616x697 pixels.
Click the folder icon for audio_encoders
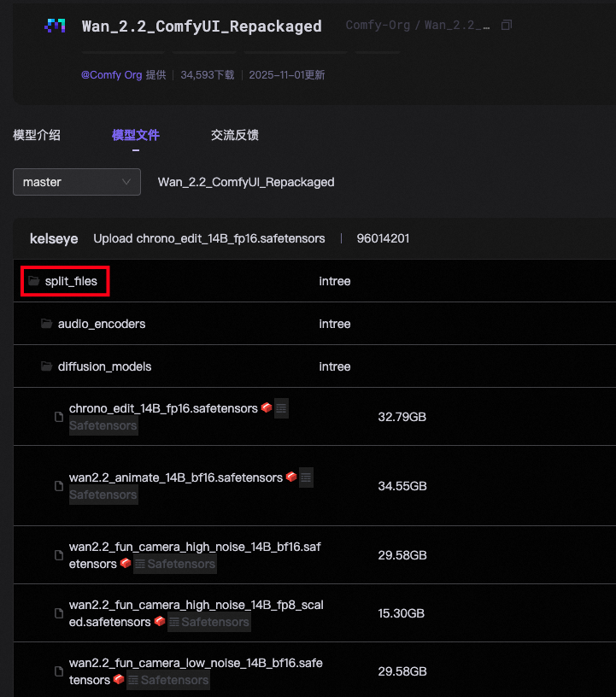[x=47, y=324]
